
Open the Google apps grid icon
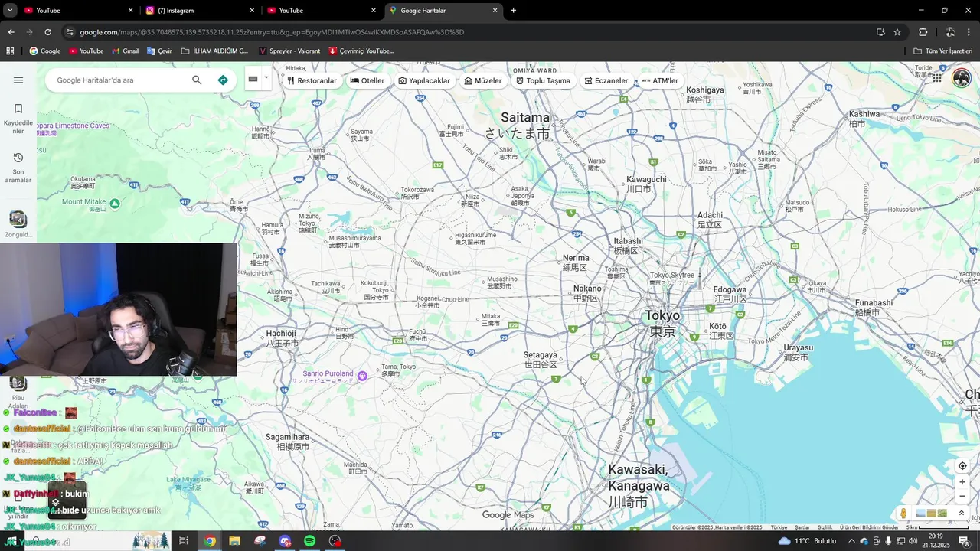[937, 78]
